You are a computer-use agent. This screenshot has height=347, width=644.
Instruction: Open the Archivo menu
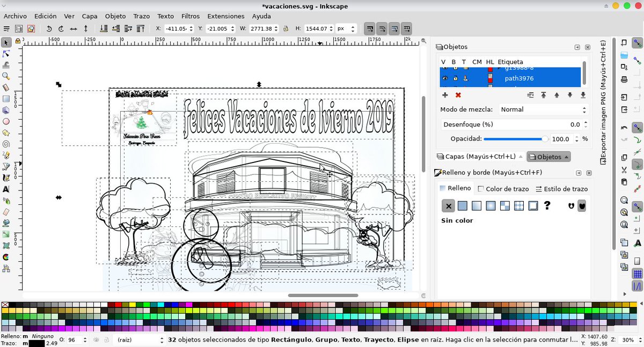pos(15,16)
